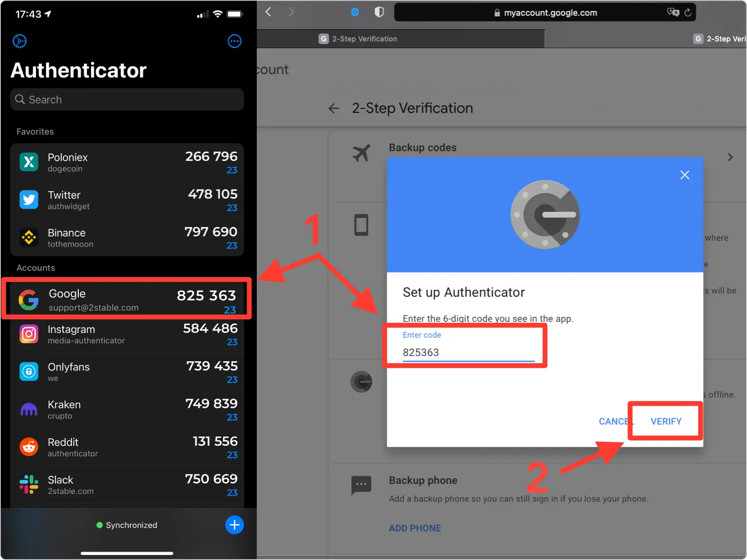
Task: Click the blue extension icon in toolbar
Action: pyautogui.click(x=355, y=12)
